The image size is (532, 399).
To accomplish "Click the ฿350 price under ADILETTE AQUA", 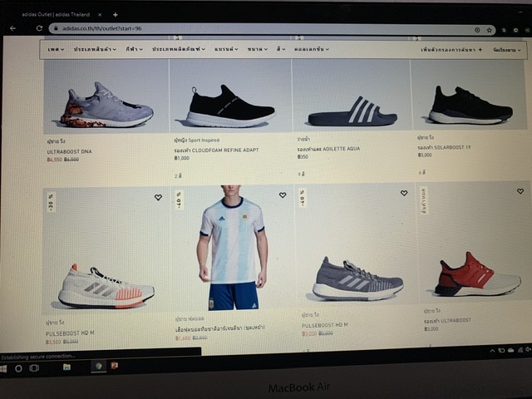I will [x=303, y=157].
